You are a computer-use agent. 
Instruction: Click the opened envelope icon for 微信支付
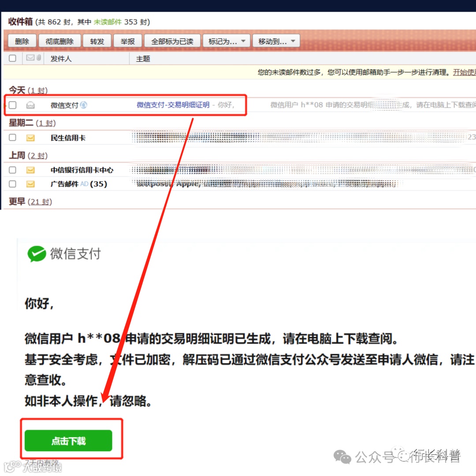[x=30, y=105]
